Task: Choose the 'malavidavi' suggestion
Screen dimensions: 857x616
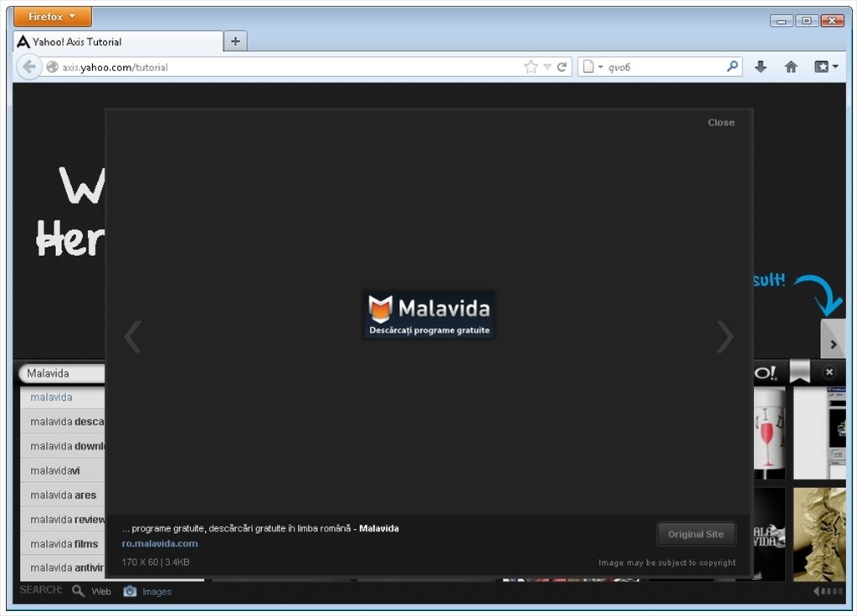Action: 62,470
